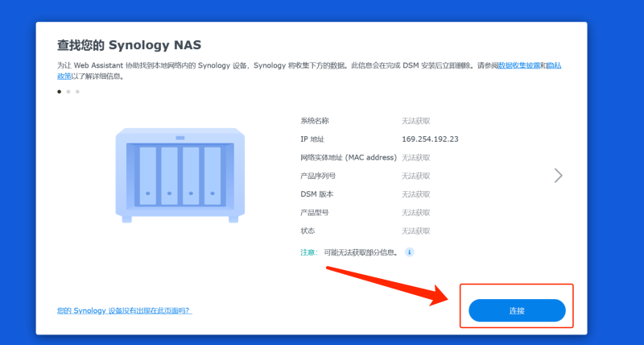Select the first pagination dot
The image size is (644, 345).
pos(59,92)
